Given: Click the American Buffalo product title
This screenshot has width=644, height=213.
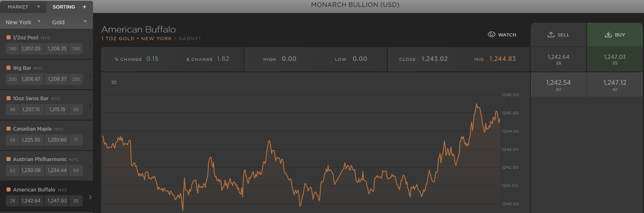Looking at the screenshot, I should point(138,29).
